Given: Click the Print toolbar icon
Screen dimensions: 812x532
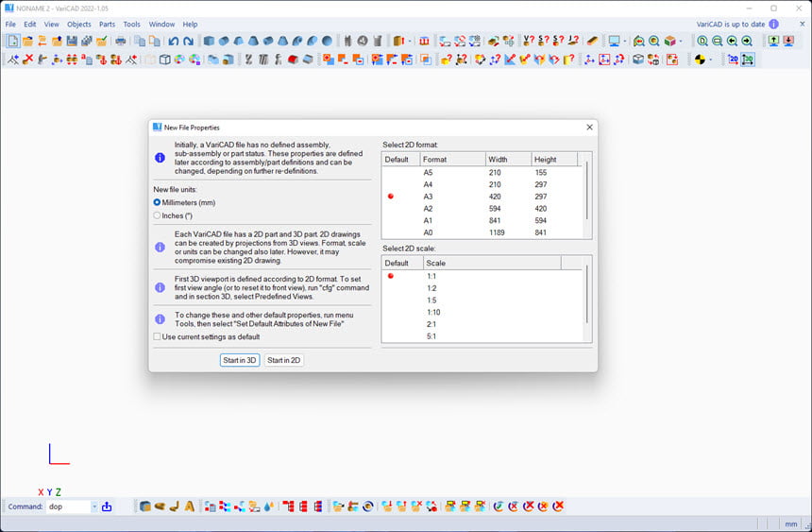Looking at the screenshot, I should [x=121, y=41].
